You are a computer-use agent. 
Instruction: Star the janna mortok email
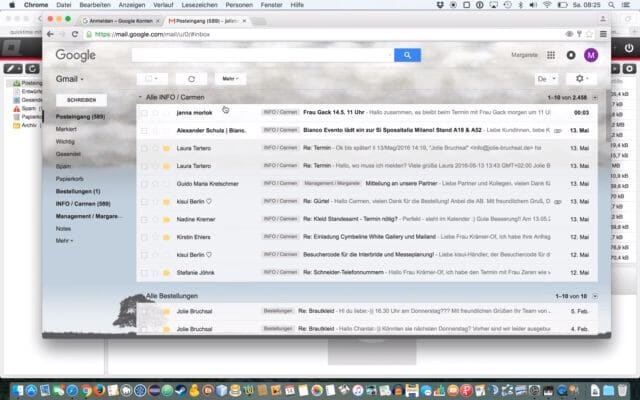point(155,113)
